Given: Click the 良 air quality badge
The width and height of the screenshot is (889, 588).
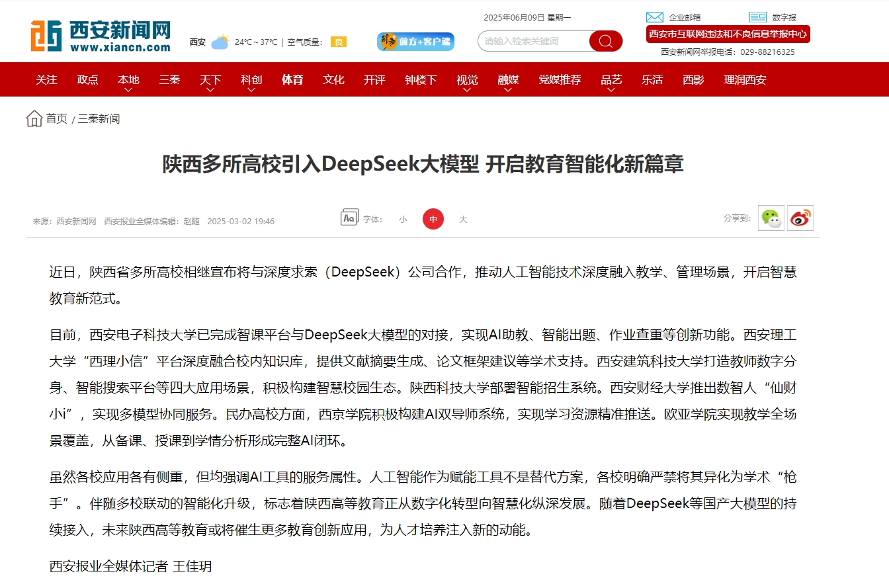Looking at the screenshot, I should 339,42.
